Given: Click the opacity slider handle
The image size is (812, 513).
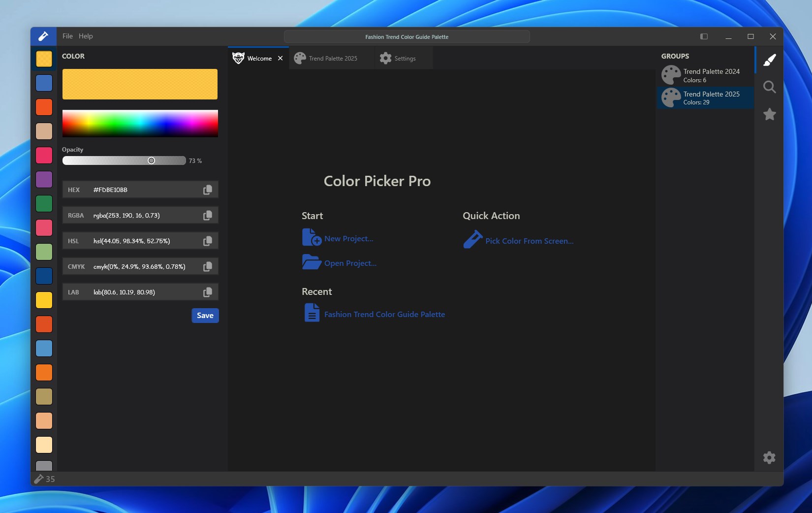Looking at the screenshot, I should coord(152,160).
